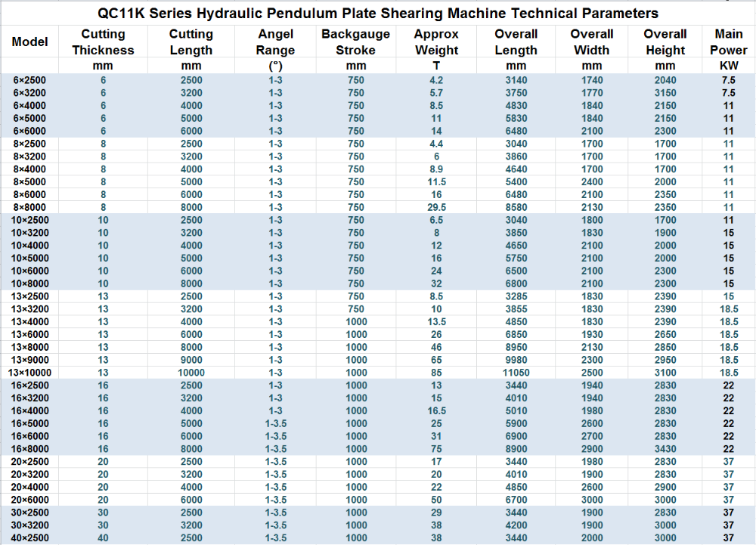Select model cell 6×6000
The width and height of the screenshot is (756, 545).
coord(29,131)
